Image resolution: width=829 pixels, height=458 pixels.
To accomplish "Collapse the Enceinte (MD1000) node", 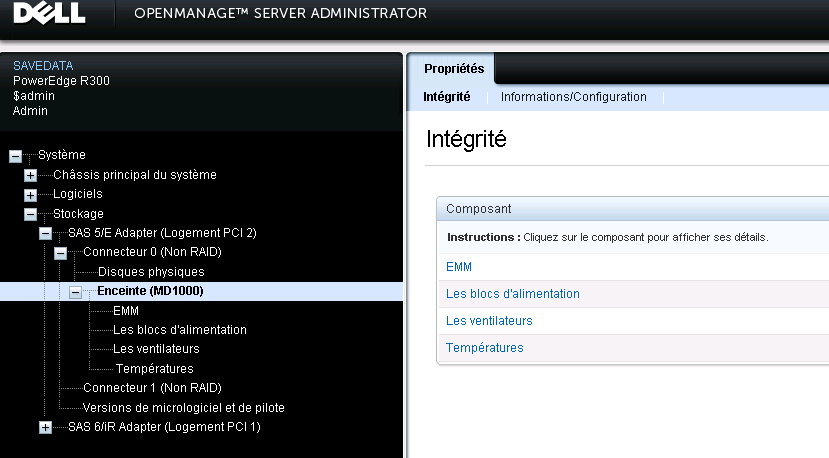I will [x=76, y=292].
